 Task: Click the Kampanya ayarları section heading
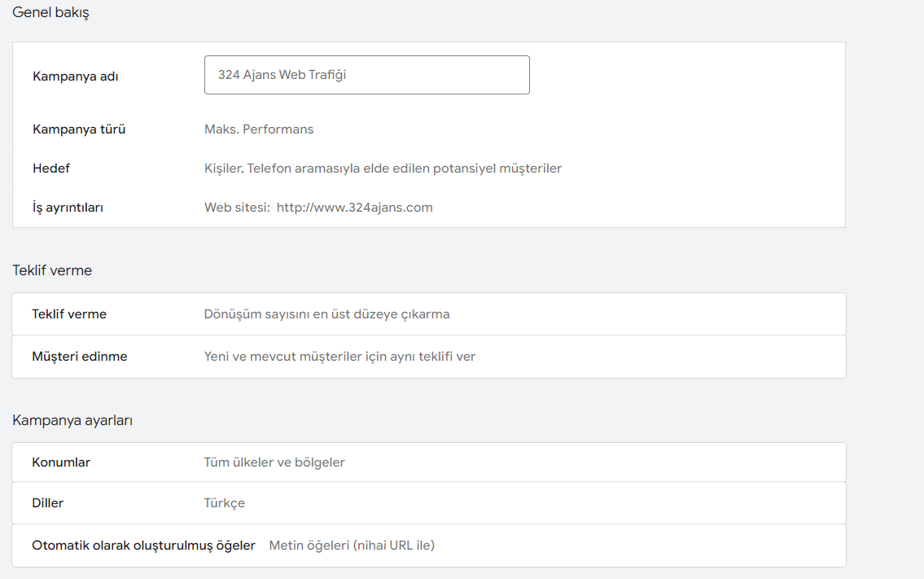(x=72, y=421)
